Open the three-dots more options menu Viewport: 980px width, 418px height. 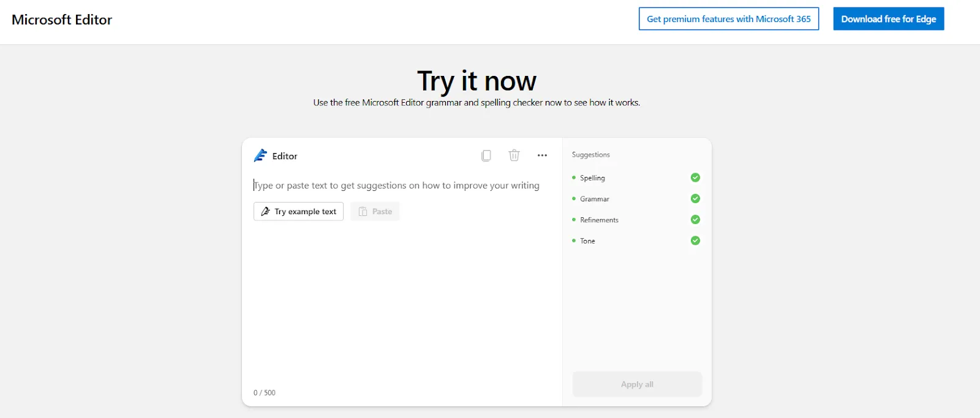point(542,155)
